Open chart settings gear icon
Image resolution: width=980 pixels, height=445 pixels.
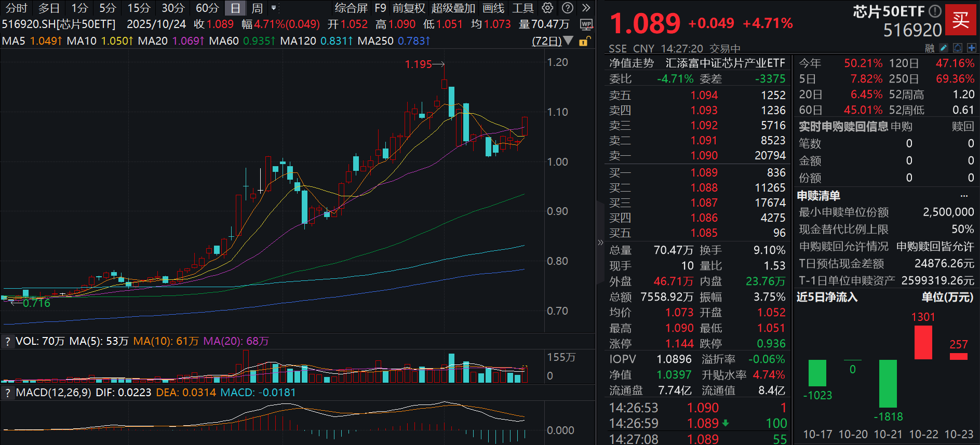(547, 8)
